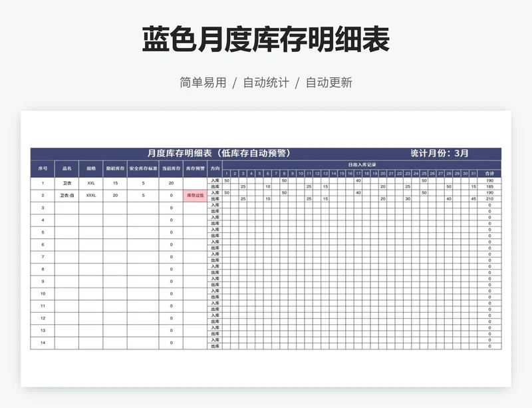Screen dimensions: 532x408
Task: Select the XXXL specification cell
Action: click(91, 196)
